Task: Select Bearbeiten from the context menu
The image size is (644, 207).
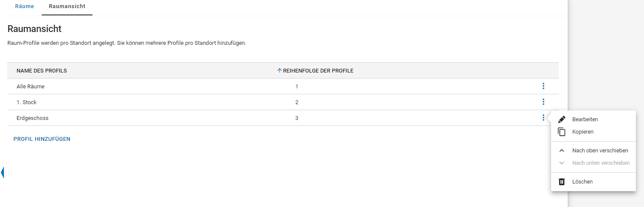Action: click(585, 120)
